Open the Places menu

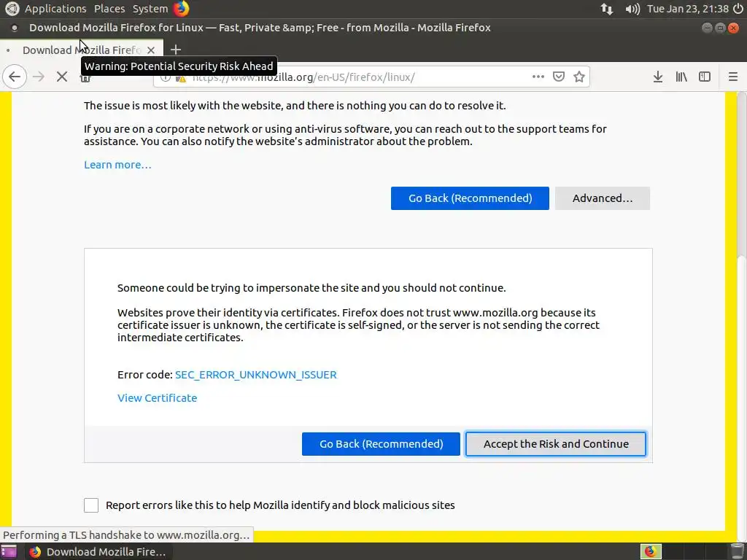pyautogui.click(x=109, y=9)
